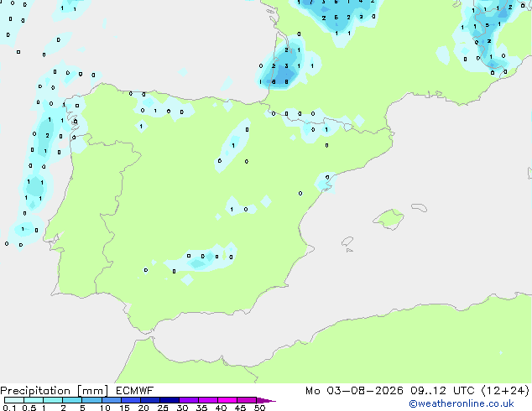Click the 0.5–1 mm legend swatch

pos(34,400)
